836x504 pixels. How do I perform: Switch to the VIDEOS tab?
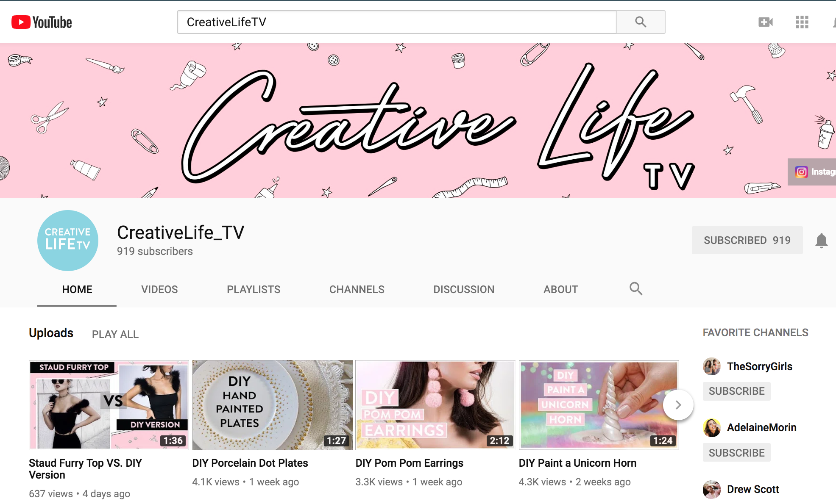[159, 290]
